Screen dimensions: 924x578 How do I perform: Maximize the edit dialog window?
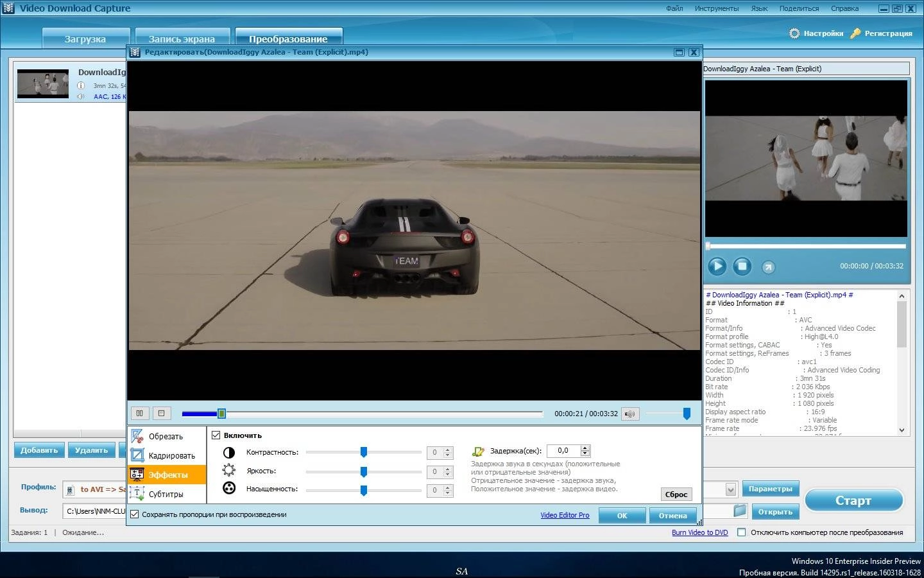(x=680, y=53)
